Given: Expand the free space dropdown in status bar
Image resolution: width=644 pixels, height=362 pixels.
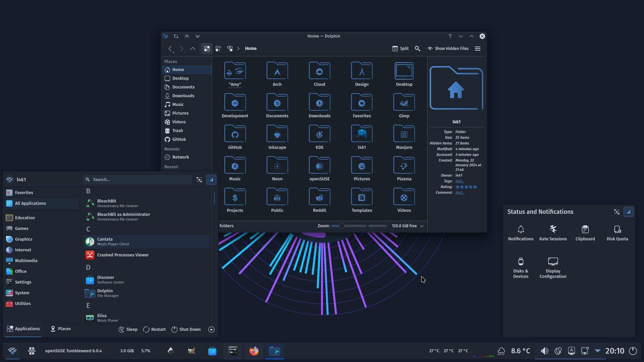Looking at the screenshot, I should click(422, 226).
